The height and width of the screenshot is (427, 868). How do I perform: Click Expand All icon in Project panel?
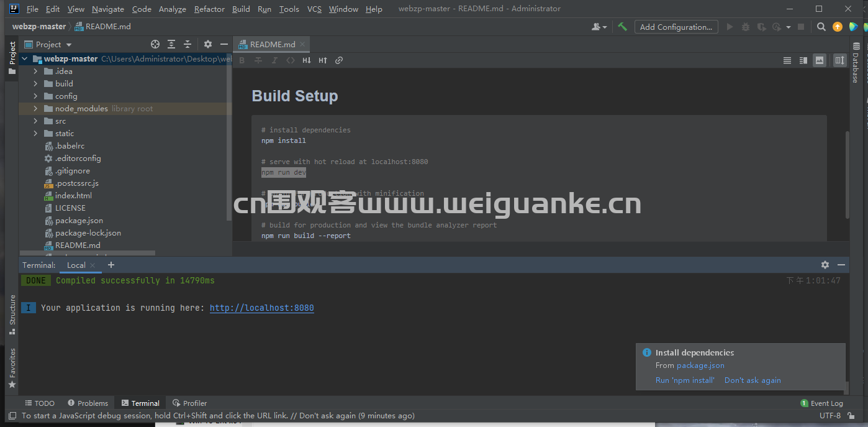[x=171, y=44]
